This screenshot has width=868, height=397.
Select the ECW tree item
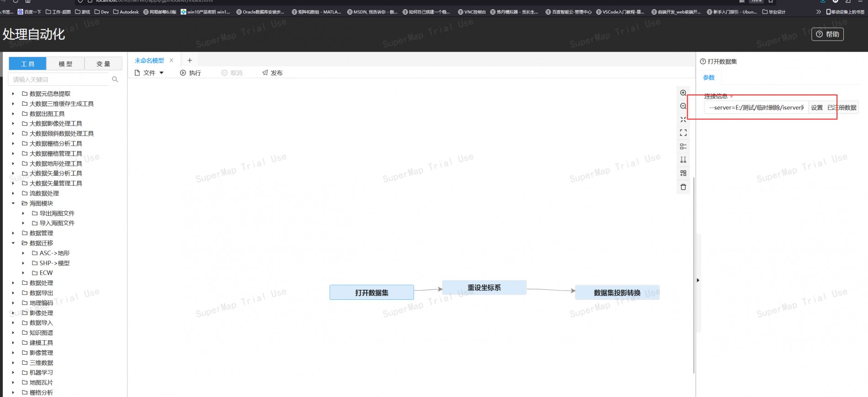(46, 273)
